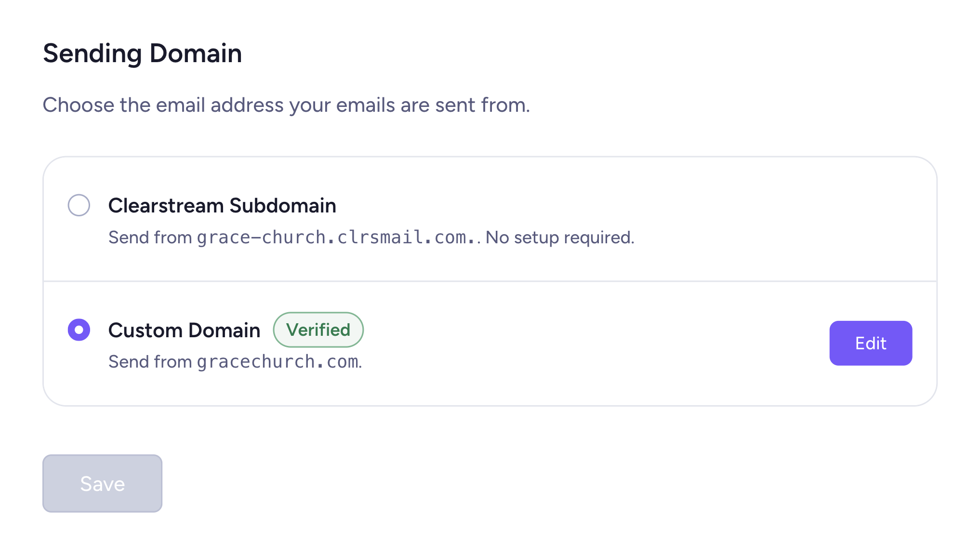Click the Sending Domain heading

click(x=142, y=53)
